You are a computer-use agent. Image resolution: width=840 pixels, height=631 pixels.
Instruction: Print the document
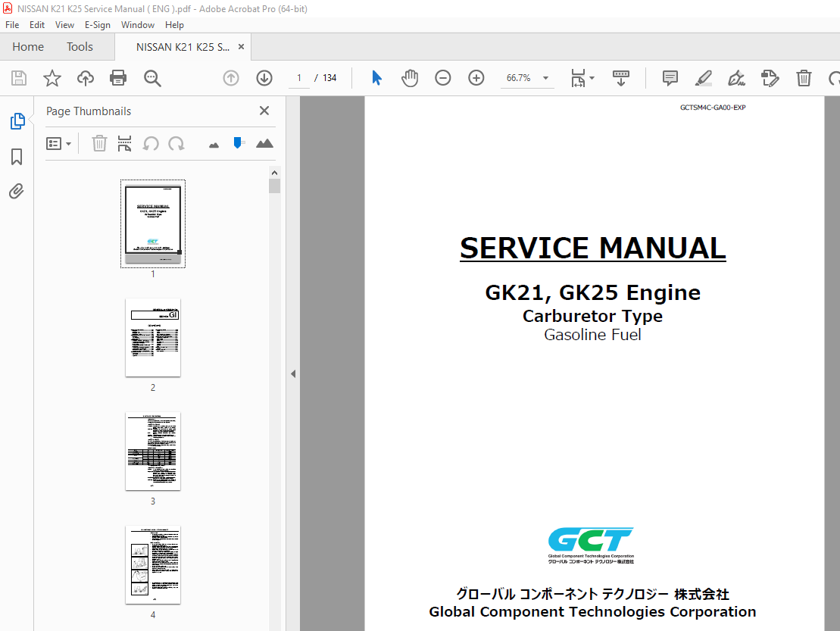click(118, 78)
